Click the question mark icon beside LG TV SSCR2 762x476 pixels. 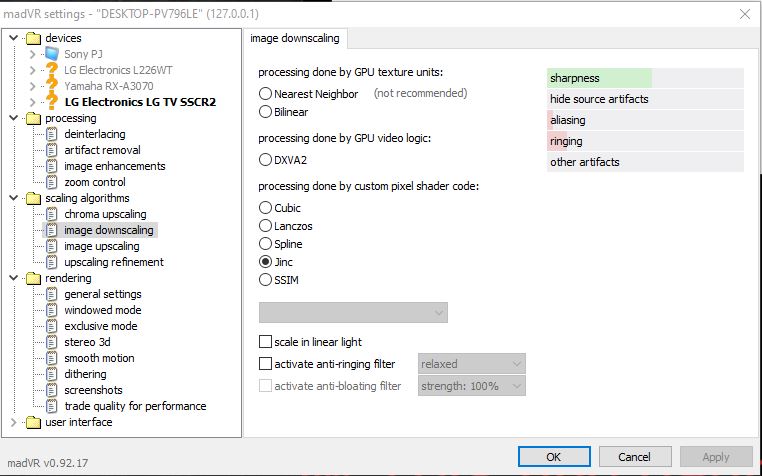[x=52, y=102]
